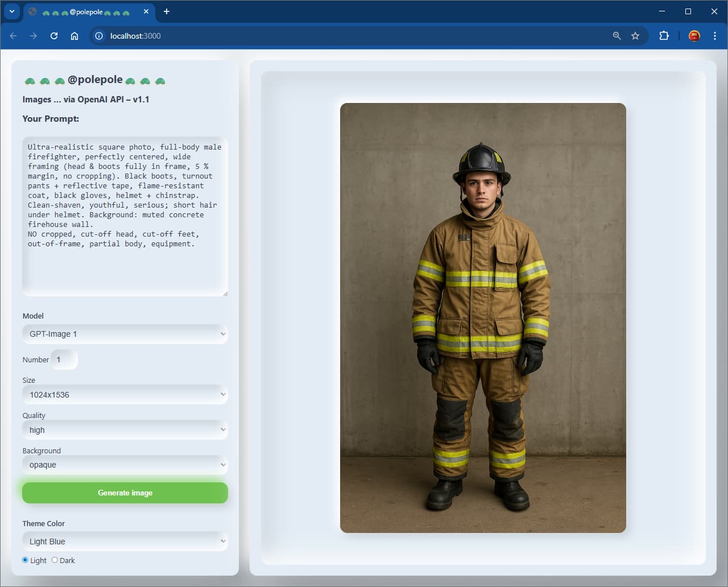Click the Generate image button
The width and height of the screenshot is (728, 587).
125,493
